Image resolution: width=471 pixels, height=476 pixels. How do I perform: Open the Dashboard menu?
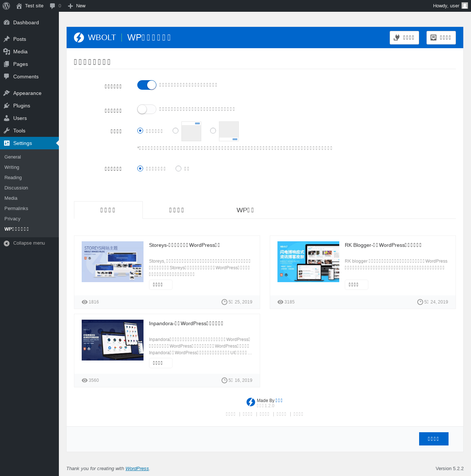29,22
